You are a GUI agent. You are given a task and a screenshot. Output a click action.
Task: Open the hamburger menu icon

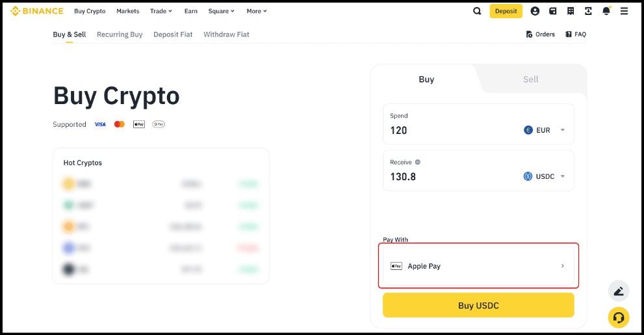point(624,11)
